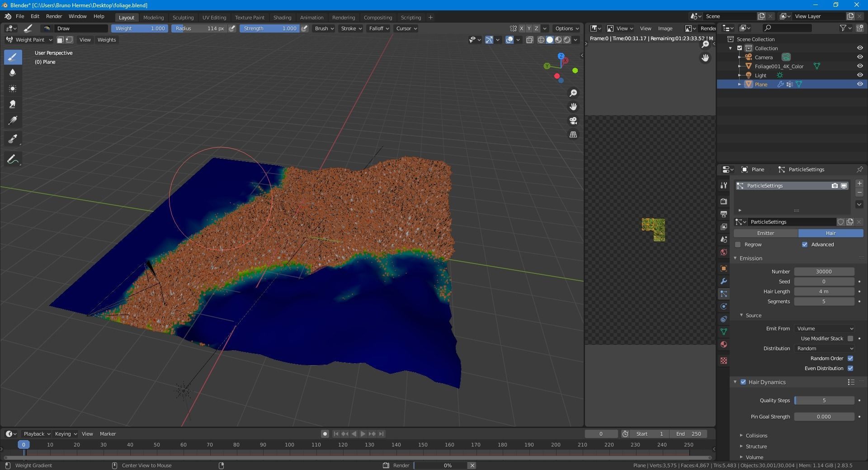Hide the Plane object in the outliner
The image size is (868, 470).
pyautogui.click(x=860, y=85)
